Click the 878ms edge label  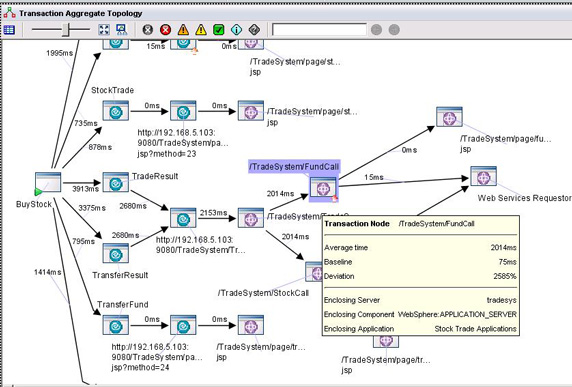click(x=100, y=147)
